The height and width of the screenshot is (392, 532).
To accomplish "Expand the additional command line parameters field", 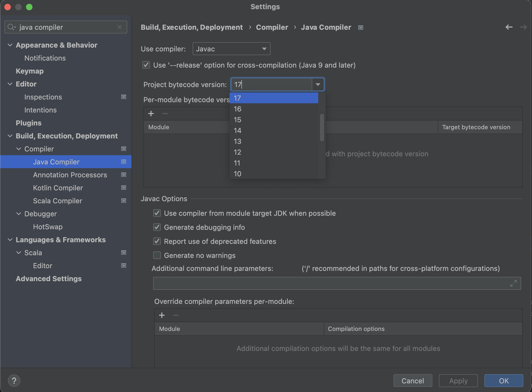I will coord(513,283).
